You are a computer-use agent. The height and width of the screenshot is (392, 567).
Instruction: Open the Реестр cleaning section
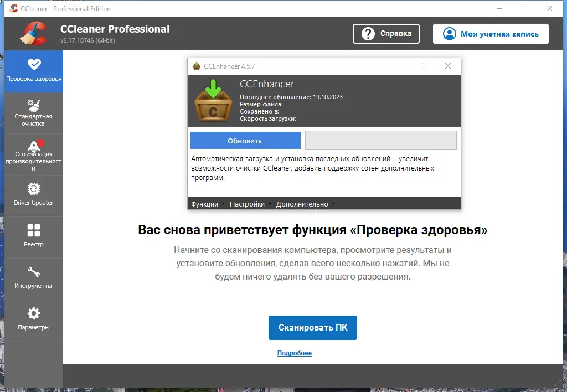[x=34, y=237]
